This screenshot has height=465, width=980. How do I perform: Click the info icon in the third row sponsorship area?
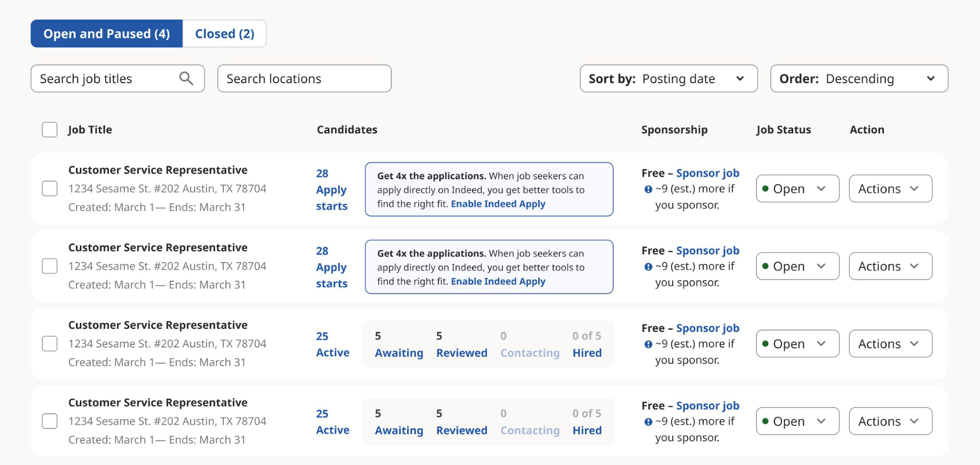click(x=648, y=344)
